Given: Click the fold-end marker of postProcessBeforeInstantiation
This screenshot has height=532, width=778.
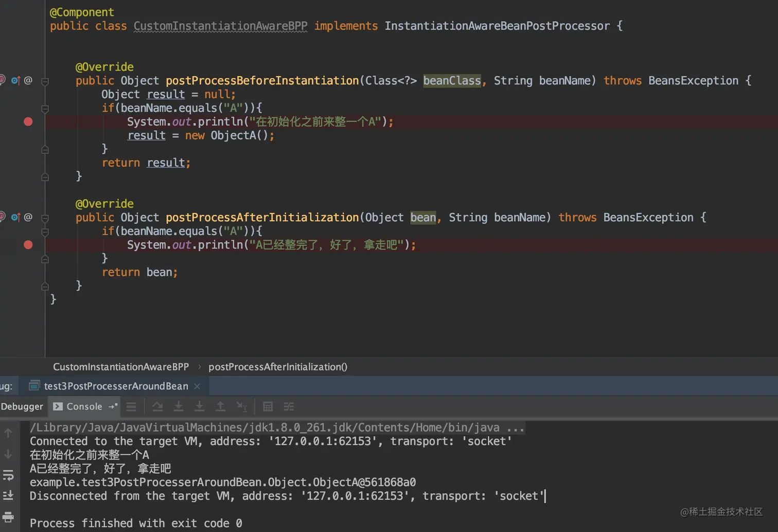Looking at the screenshot, I should pyautogui.click(x=45, y=176).
